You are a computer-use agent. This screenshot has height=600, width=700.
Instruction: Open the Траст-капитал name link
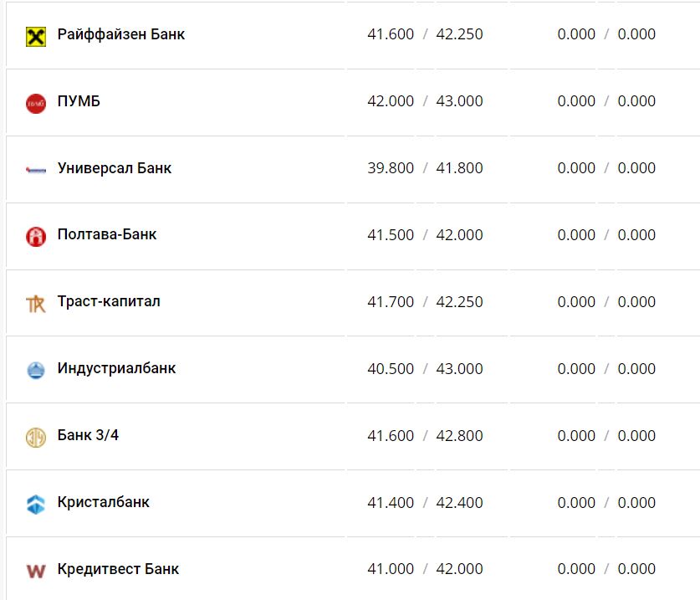pyautogui.click(x=109, y=302)
